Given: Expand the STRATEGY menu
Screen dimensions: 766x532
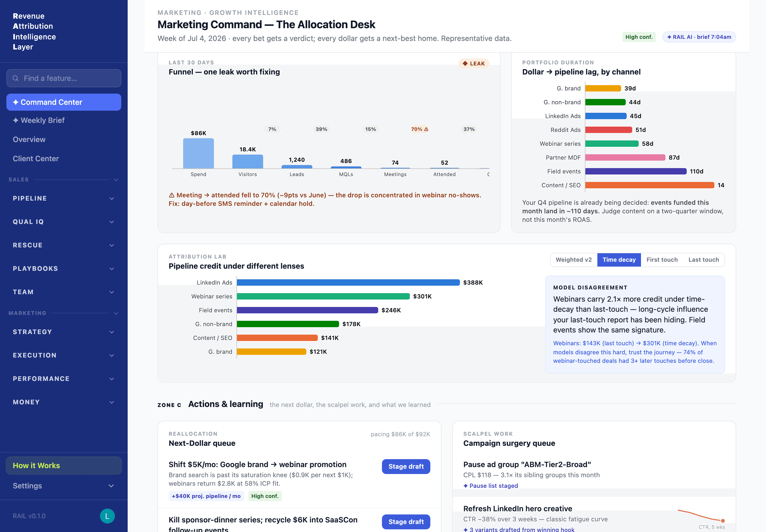Looking at the screenshot, I should coord(64,332).
